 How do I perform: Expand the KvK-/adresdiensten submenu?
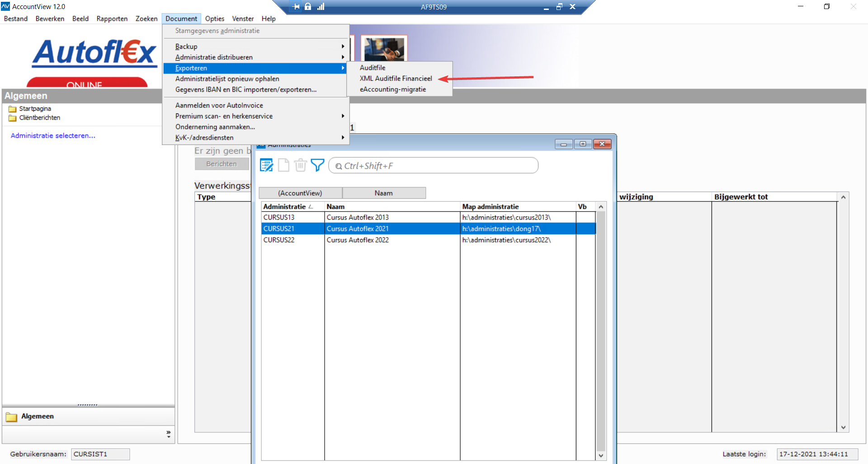(256, 138)
